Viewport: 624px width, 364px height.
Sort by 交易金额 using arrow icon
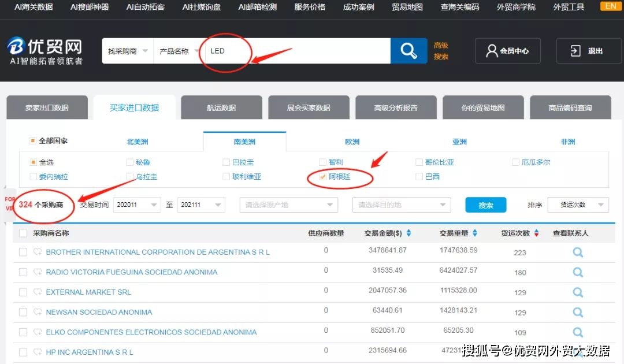(408, 233)
